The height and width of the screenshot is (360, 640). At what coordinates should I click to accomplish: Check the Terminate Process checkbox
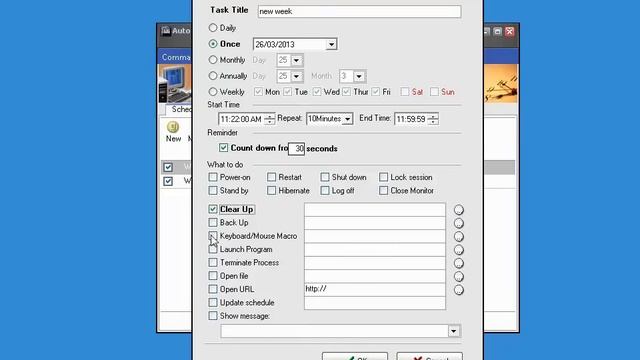(x=213, y=262)
